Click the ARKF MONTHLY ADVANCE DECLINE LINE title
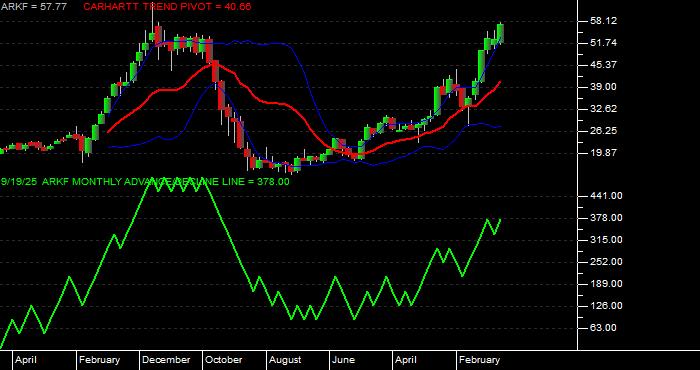This screenshot has width=700, height=370. (x=145, y=182)
